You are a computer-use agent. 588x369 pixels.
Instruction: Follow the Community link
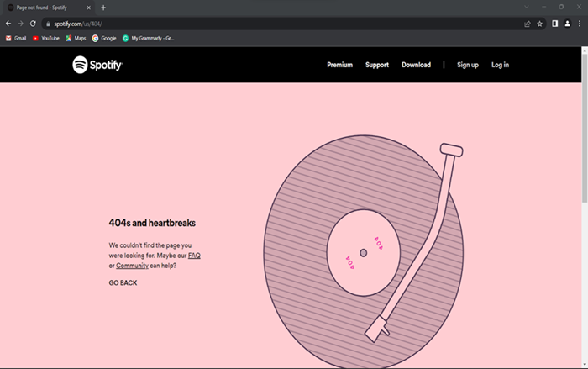pos(132,266)
